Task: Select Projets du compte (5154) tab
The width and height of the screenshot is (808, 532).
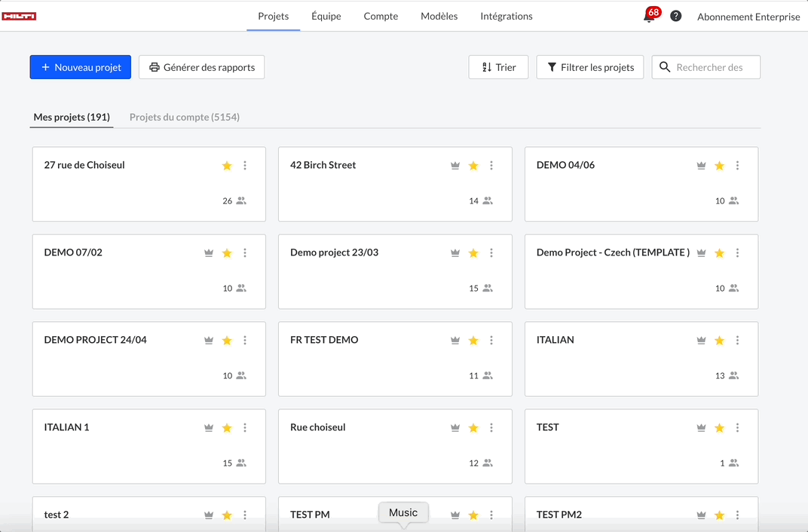Action: point(185,117)
